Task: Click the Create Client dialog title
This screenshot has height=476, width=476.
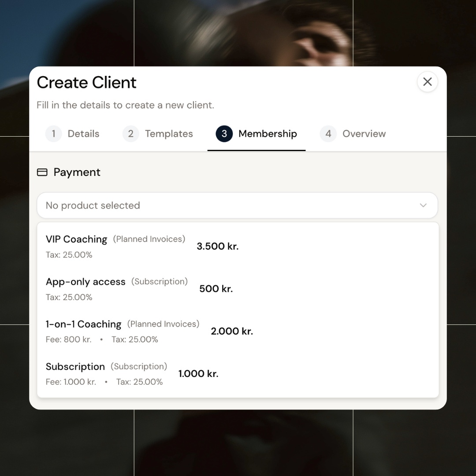Action: click(86, 83)
